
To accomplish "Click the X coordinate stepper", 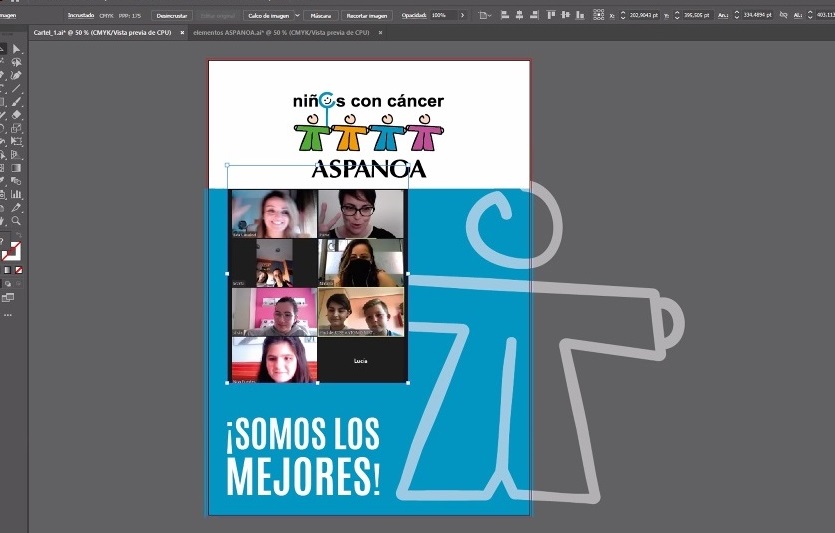I will pos(623,15).
